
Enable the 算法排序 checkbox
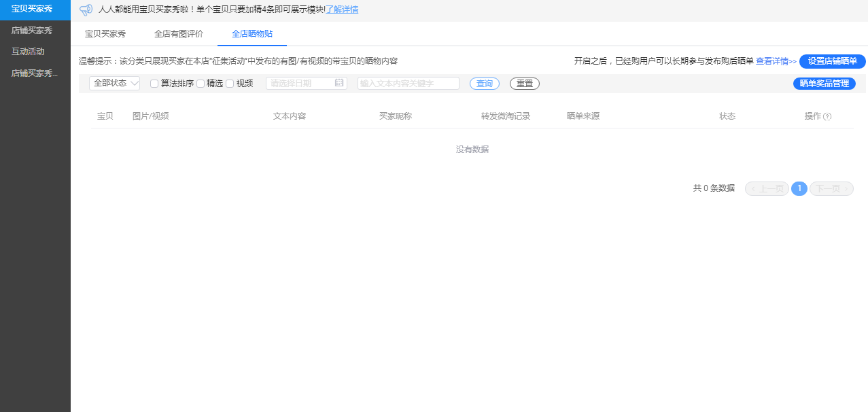click(x=154, y=84)
